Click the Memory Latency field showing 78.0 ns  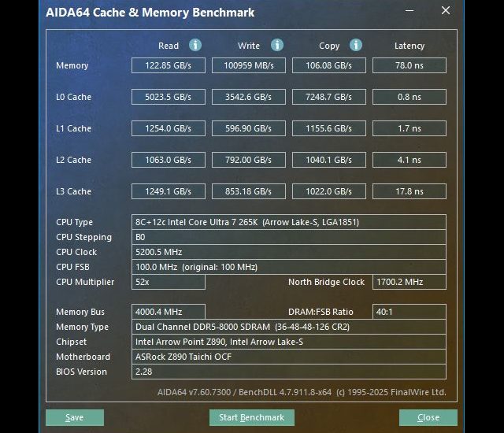409,65
